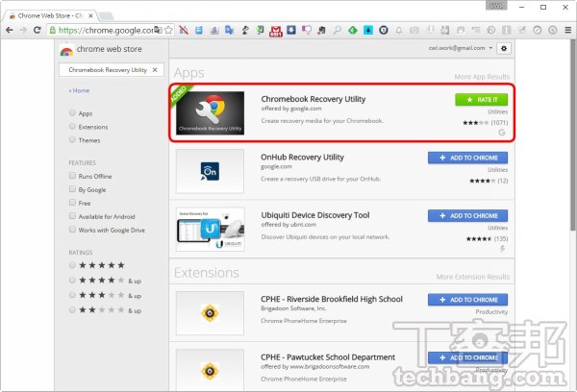577x392 pixels.
Task: Open the Chrome hamburger menu
Action: [568, 30]
